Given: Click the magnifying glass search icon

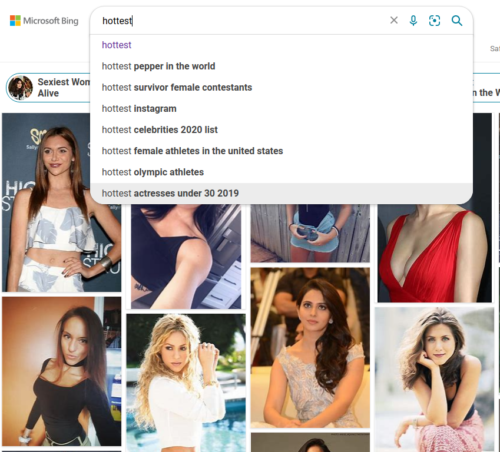Looking at the screenshot, I should [x=457, y=21].
